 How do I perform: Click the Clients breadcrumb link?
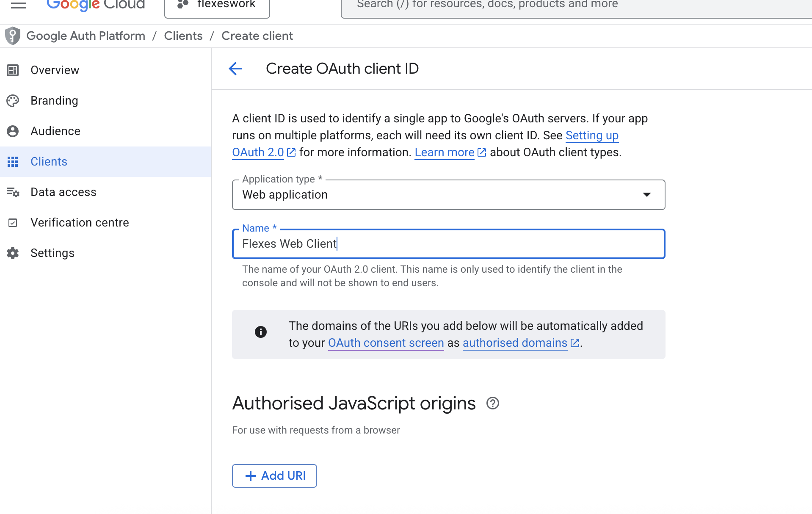(x=183, y=36)
